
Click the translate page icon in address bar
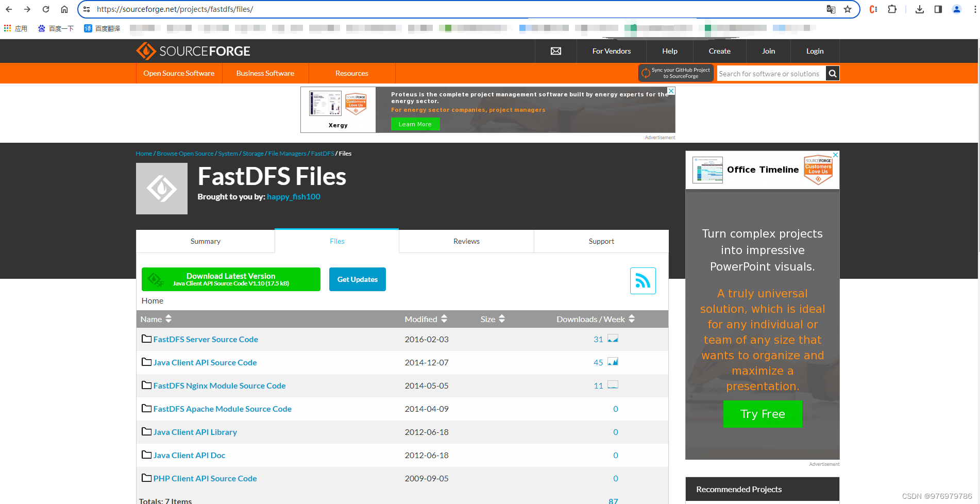[831, 9]
